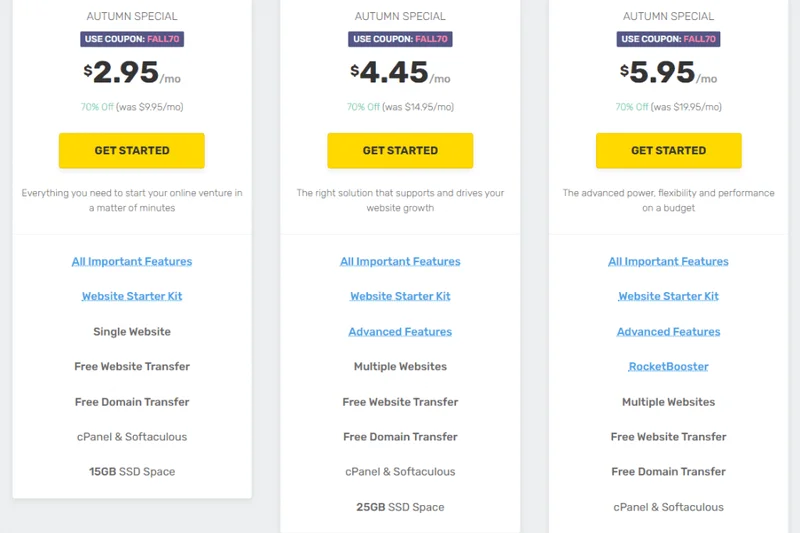Open Advanced Features link in $5.95 plan
Image resolution: width=800 pixels, height=533 pixels.
point(668,332)
